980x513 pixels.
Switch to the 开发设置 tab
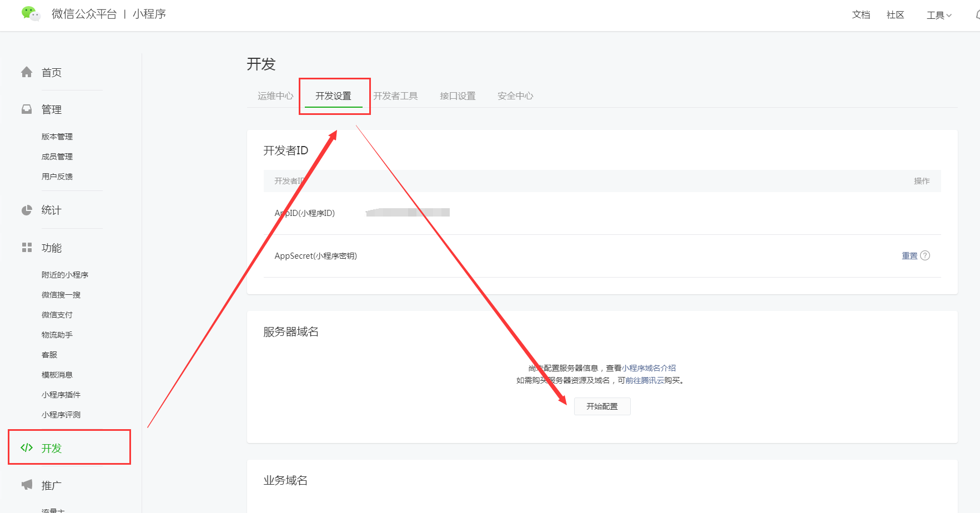coord(333,95)
